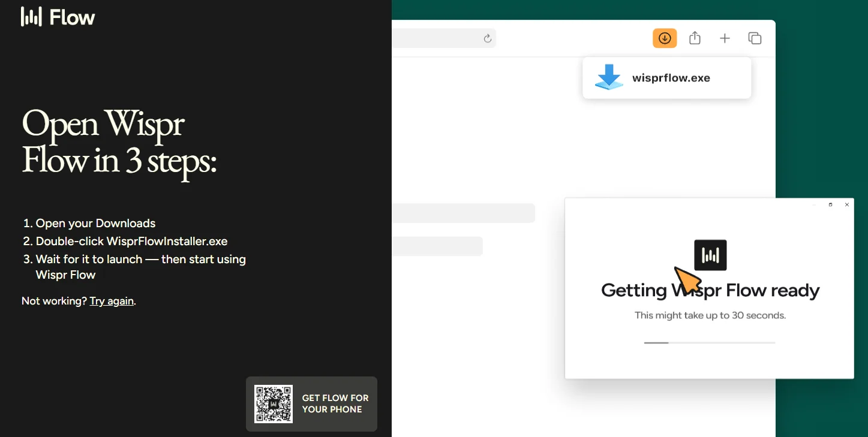Click the Getting Wispr Flow ready heading
This screenshot has width=868, height=437.
tap(710, 291)
